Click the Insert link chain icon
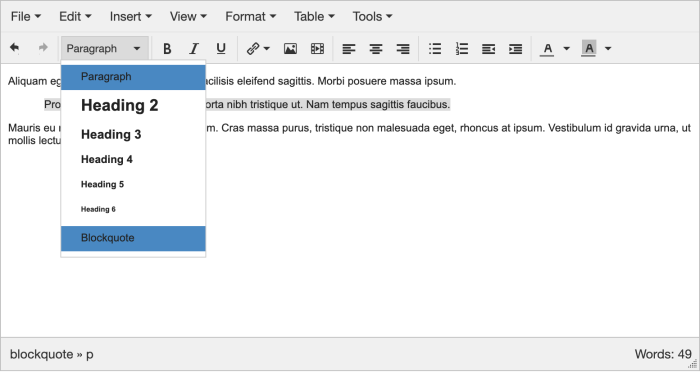Viewport: 700px width, 372px height. 253,48
